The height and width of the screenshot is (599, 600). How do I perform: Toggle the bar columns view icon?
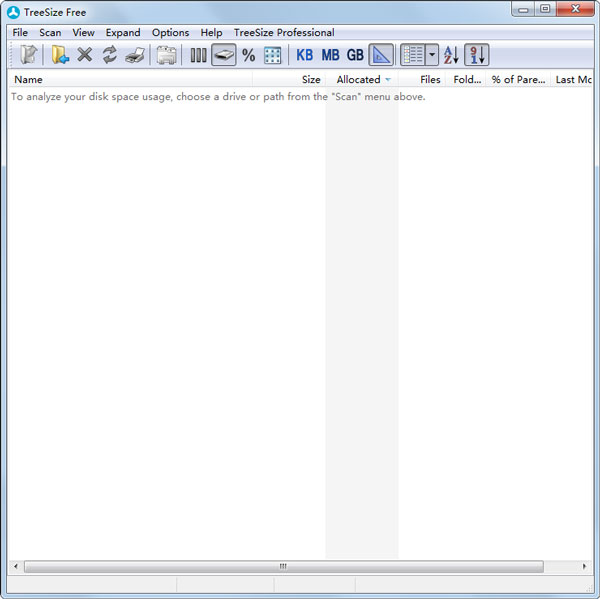point(198,55)
